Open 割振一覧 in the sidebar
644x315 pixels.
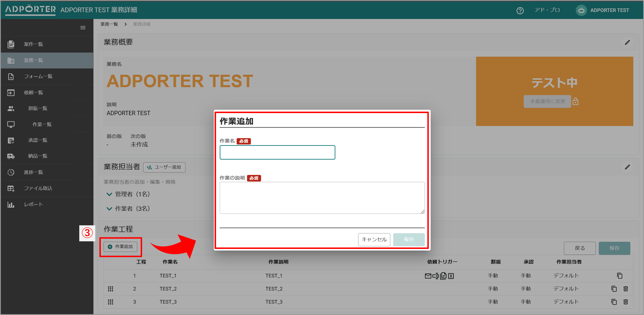38,108
